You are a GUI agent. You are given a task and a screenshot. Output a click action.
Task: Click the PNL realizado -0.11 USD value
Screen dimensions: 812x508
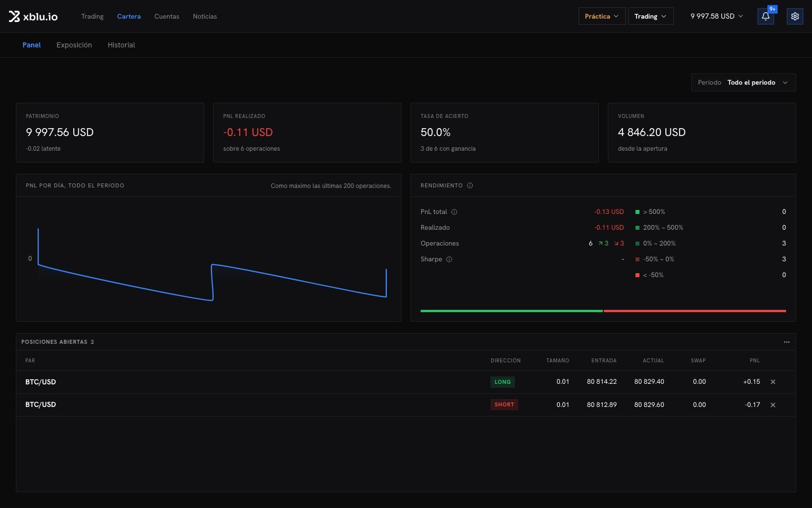248,133
